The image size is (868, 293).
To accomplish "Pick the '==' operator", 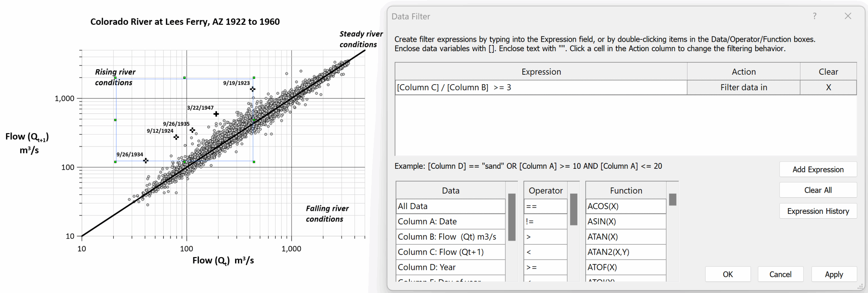I will (x=545, y=206).
